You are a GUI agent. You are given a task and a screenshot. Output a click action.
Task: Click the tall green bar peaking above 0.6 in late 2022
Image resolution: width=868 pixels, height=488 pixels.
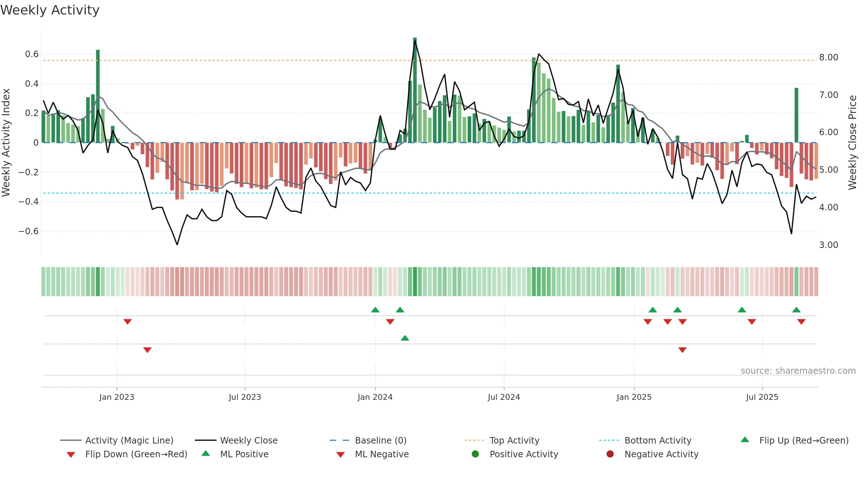pyautogui.click(x=98, y=96)
